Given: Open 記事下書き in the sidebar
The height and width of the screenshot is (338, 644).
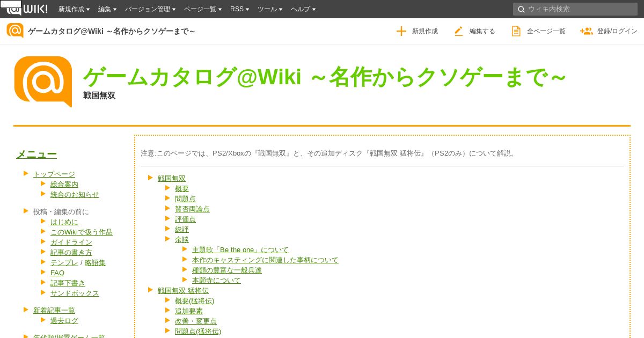Looking at the screenshot, I should click(x=68, y=283).
